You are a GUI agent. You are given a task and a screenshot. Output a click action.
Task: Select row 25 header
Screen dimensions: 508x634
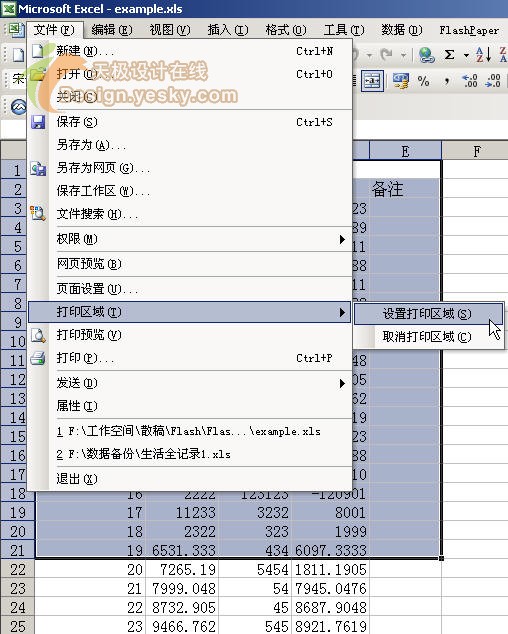(x=17, y=626)
